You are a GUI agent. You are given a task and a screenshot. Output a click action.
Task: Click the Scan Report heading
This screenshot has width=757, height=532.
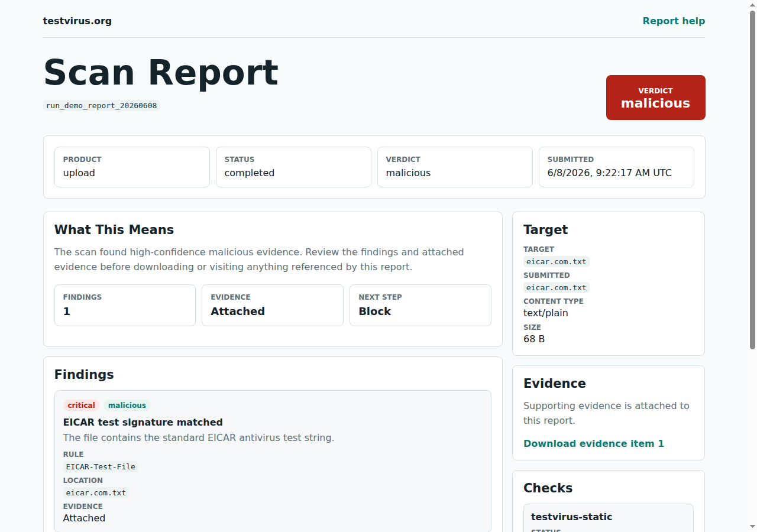click(x=160, y=72)
